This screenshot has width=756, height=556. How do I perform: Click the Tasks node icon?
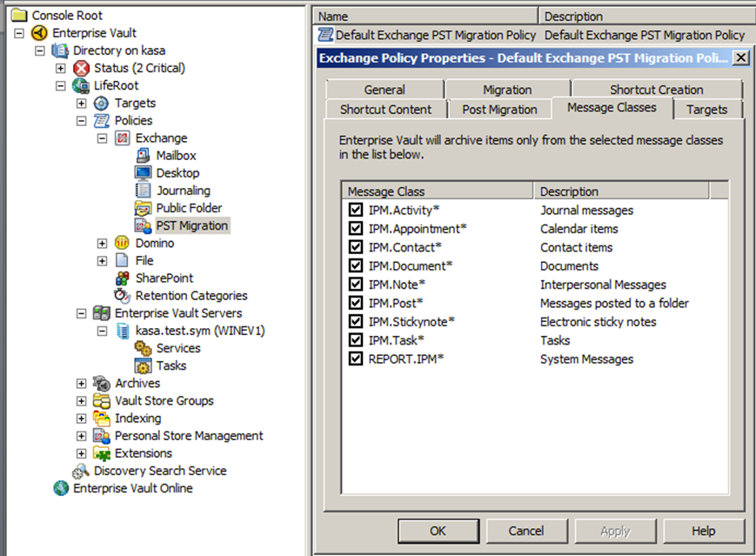click(144, 366)
